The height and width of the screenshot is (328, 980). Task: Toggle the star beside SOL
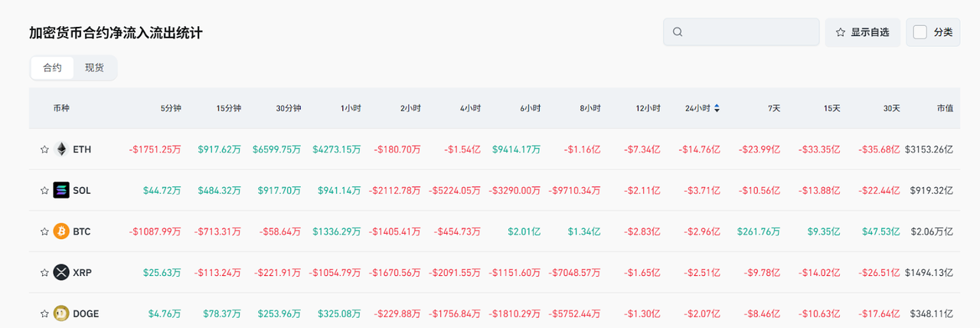coord(44,190)
